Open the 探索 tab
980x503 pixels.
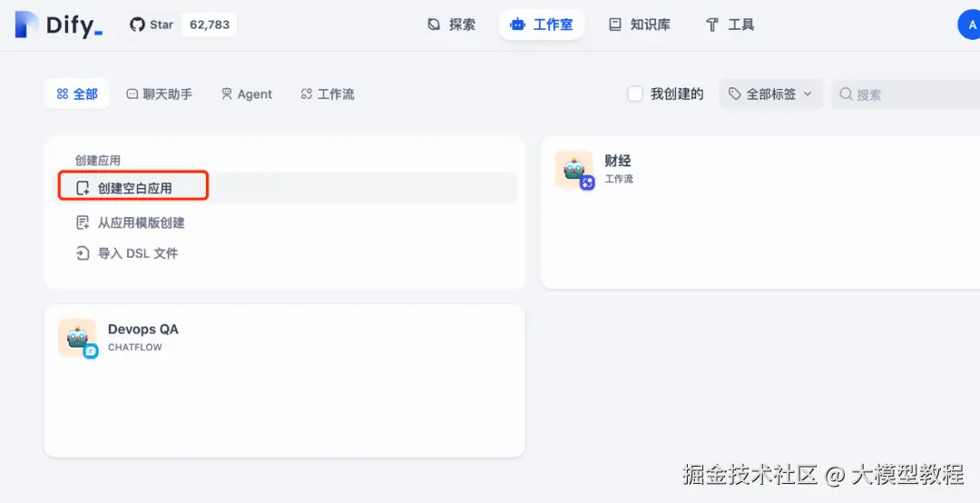451,25
